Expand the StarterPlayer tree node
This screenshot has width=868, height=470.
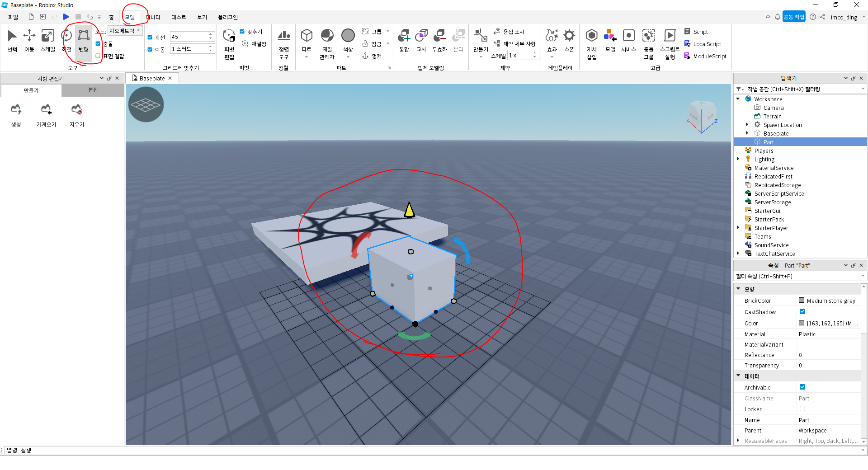pyautogui.click(x=738, y=228)
